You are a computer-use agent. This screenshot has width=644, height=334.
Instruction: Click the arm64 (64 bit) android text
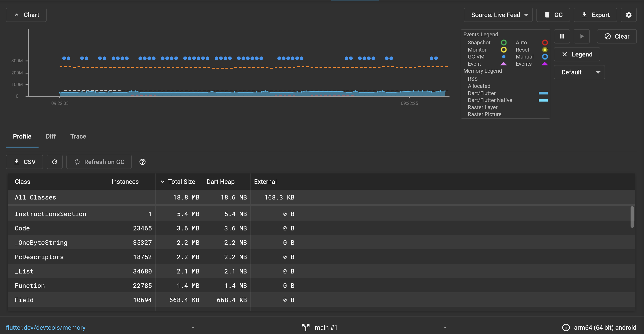[x=605, y=327]
